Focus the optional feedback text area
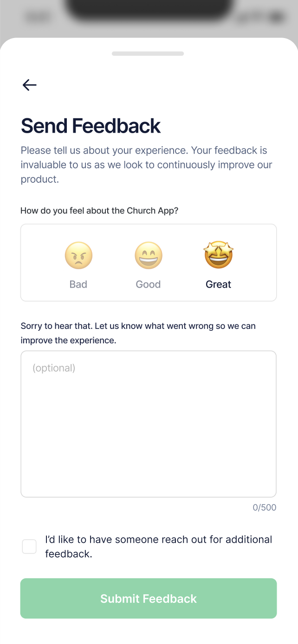Viewport: 298px width, 644px height. pos(149,431)
